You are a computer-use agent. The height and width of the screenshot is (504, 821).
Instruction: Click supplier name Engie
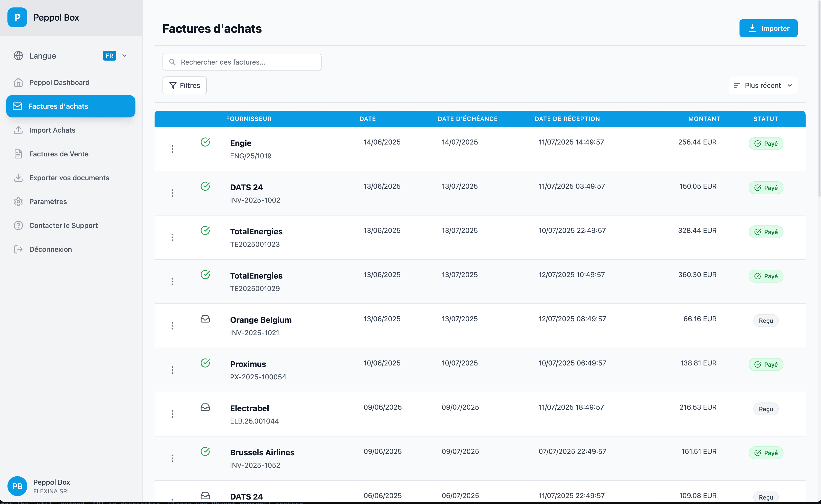(x=241, y=143)
